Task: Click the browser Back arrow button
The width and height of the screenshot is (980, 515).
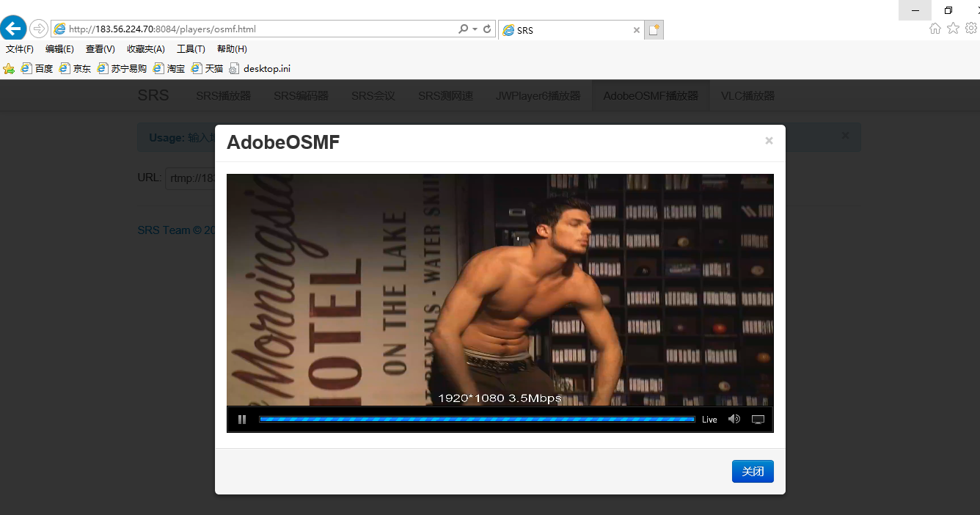Action: click(13, 28)
